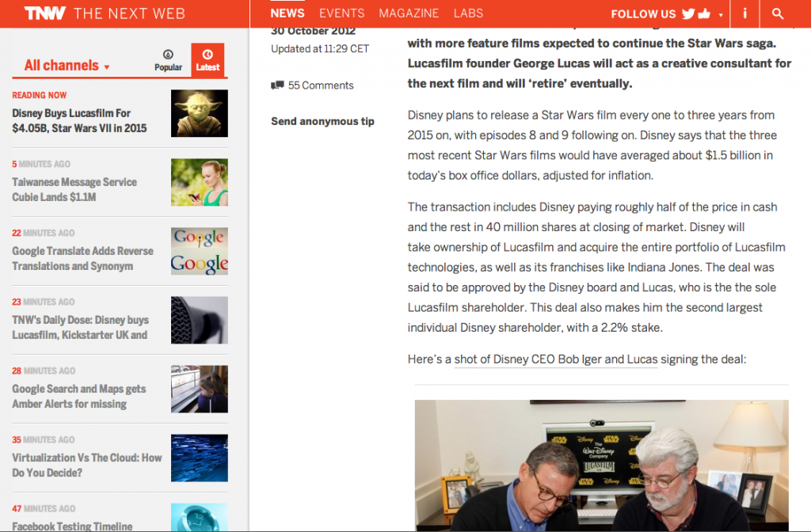811x532 pixels.
Task: Switch to the Latest tab
Action: click(208, 61)
